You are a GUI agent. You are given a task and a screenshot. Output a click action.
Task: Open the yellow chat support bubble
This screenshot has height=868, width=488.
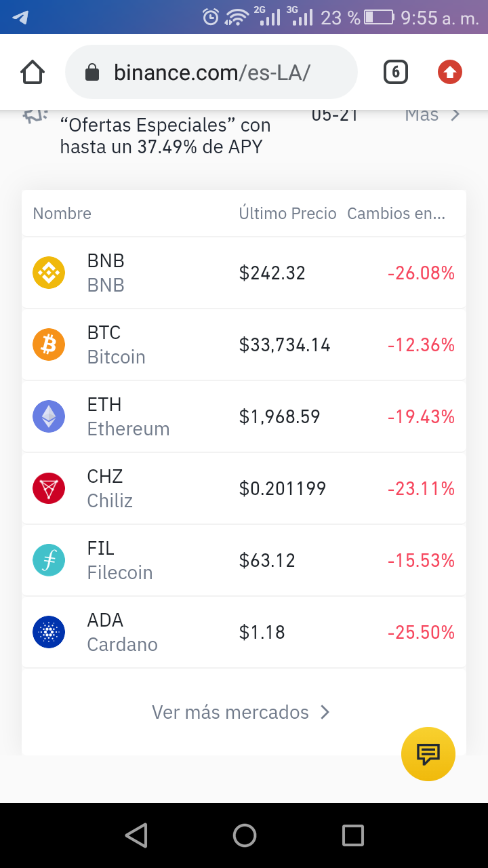[x=428, y=753]
